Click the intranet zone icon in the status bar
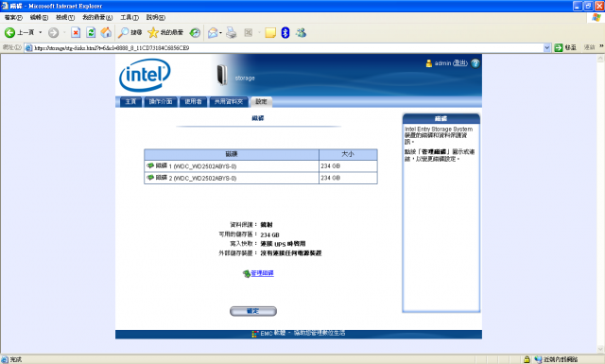 pyautogui.click(x=538, y=359)
